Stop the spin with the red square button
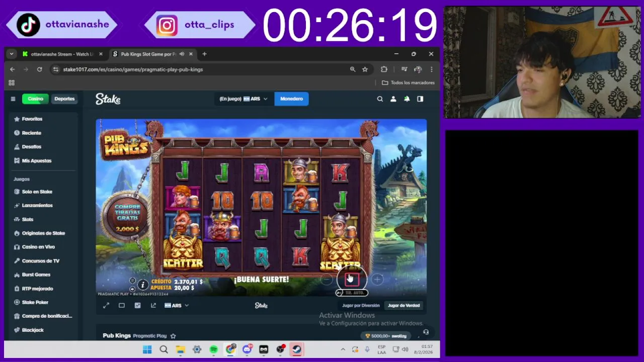 [352, 280]
